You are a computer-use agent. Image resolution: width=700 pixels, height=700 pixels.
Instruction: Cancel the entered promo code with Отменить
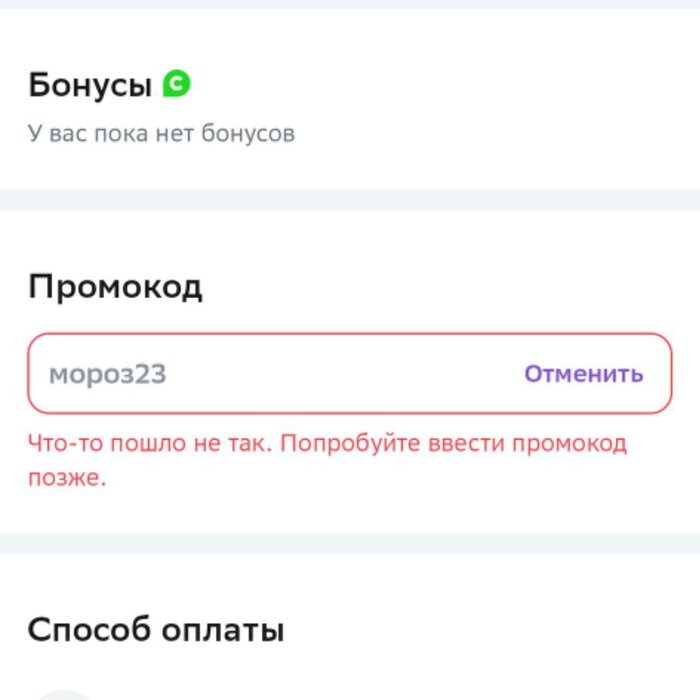click(583, 374)
